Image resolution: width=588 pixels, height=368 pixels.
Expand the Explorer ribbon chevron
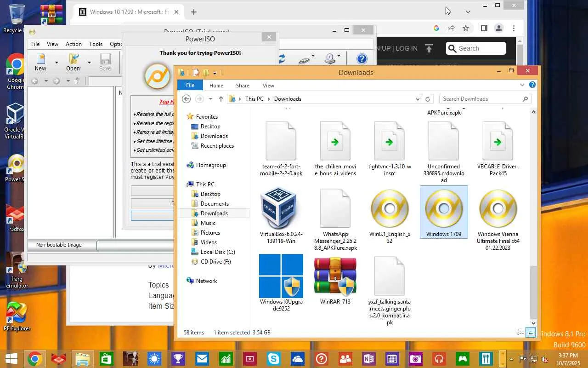point(522,85)
